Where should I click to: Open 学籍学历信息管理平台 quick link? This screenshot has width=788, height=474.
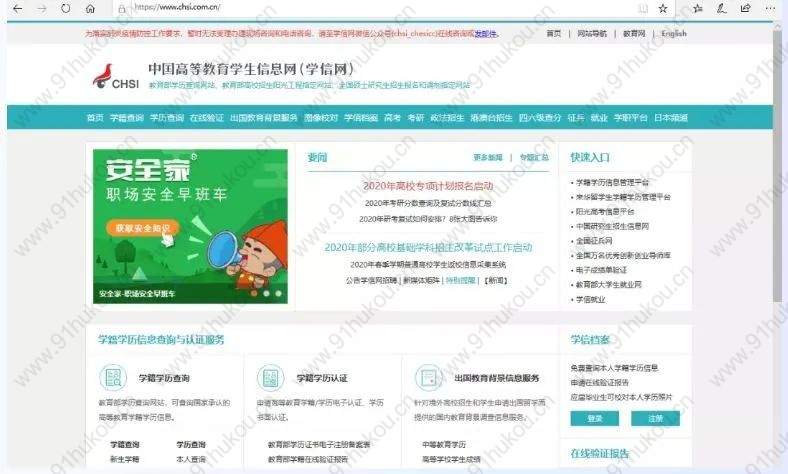(x=612, y=182)
